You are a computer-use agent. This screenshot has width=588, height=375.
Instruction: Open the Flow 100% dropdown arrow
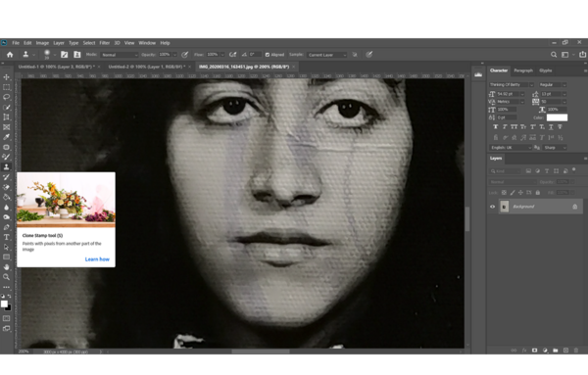(x=222, y=55)
